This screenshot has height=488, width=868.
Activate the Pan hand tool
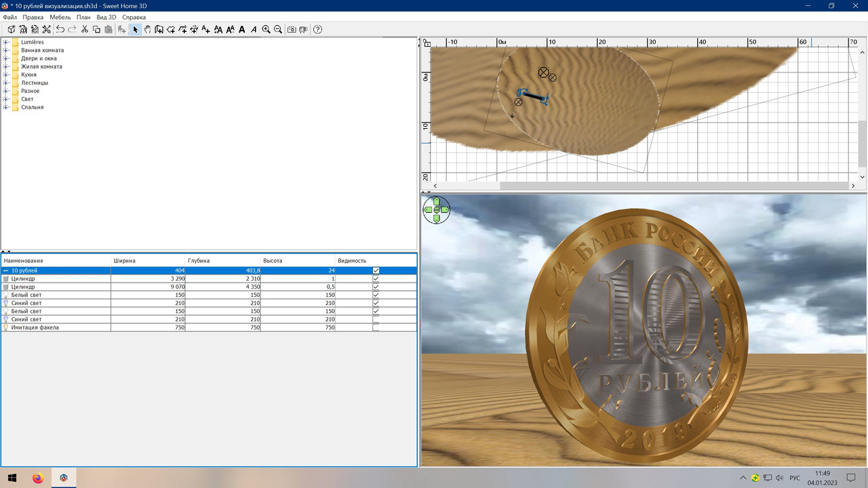(x=147, y=30)
